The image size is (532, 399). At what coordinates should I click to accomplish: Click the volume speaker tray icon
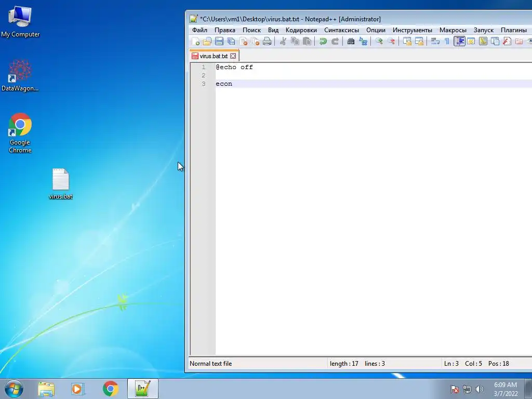[479, 389]
